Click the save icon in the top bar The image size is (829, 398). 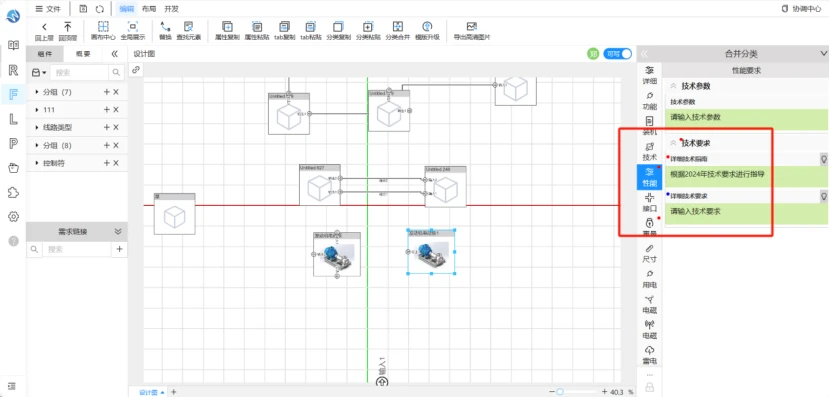tap(83, 8)
